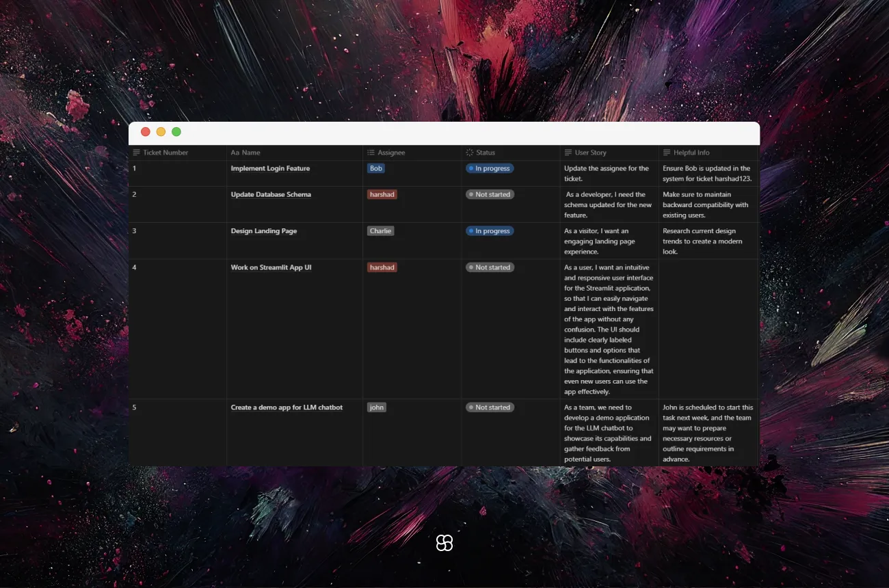Screen dimensions: 889x588
Task: Click ticket number 3 cell
Action: tap(178, 241)
